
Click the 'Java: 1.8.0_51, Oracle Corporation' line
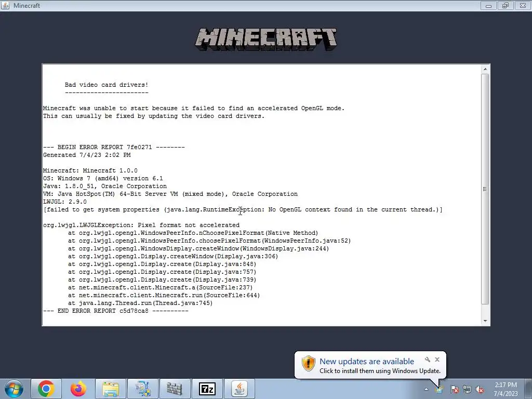coord(105,187)
